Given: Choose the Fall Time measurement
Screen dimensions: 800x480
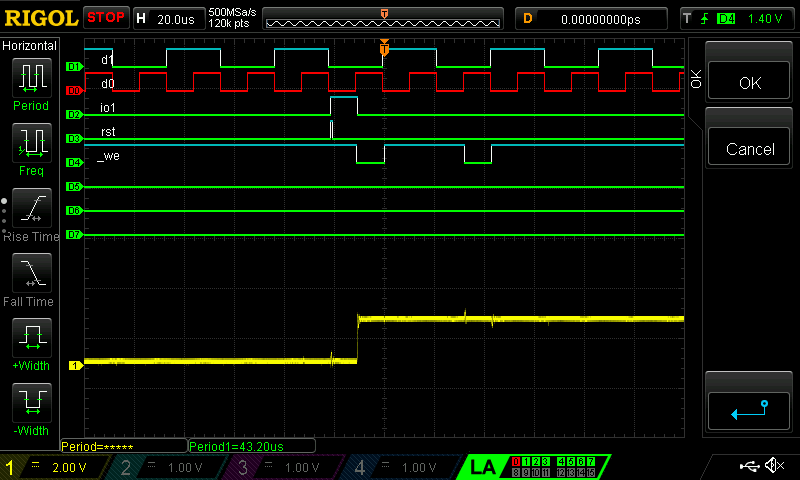Looking at the screenshot, I should pyautogui.click(x=30, y=279).
